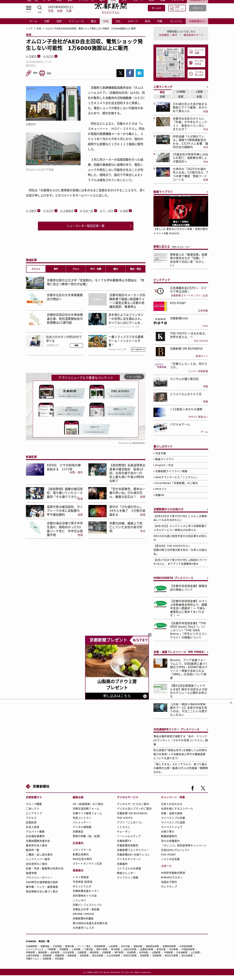Open マイニュース navigation item
Image resolution: width=234 pixels, height=980 pixels.
[x=76, y=21]
